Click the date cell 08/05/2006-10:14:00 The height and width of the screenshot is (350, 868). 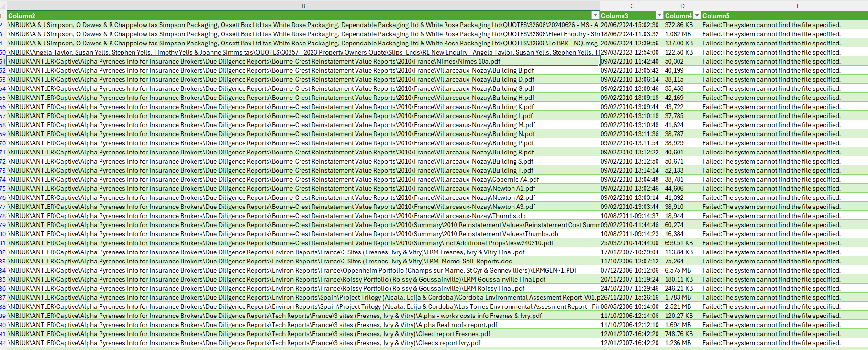click(632, 306)
